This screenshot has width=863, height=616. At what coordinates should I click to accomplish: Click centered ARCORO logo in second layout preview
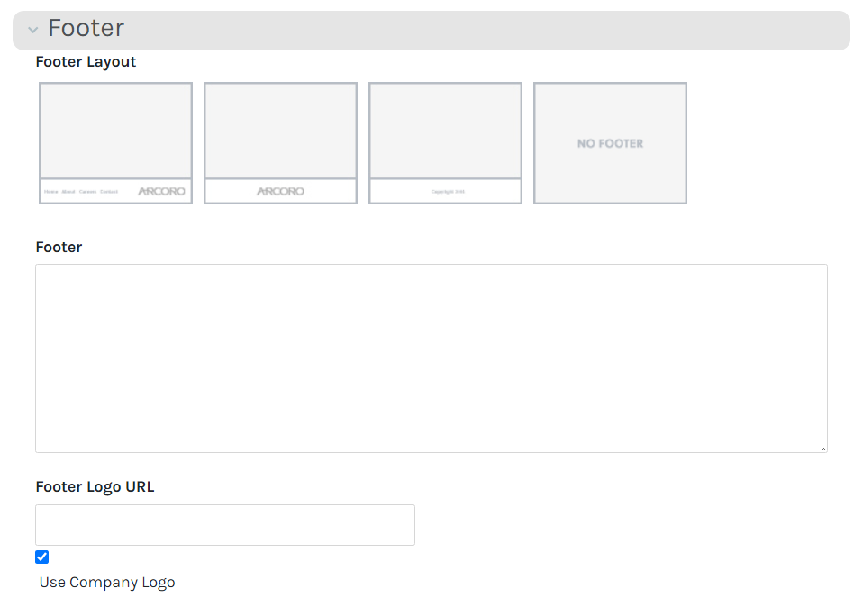point(280,192)
